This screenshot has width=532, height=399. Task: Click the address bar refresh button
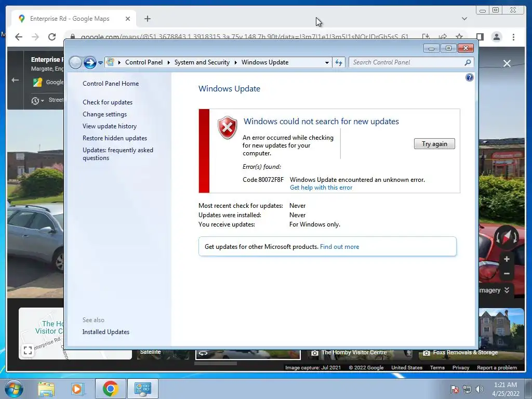[339, 62]
